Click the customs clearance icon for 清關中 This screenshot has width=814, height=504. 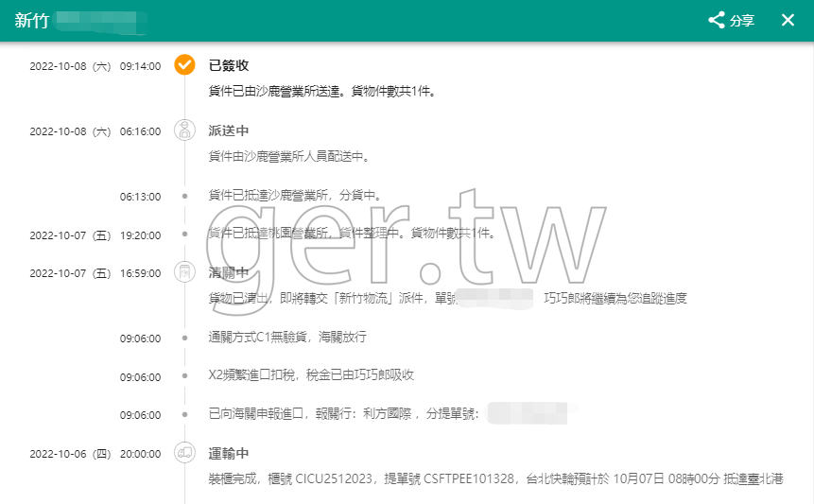tap(184, 271)
